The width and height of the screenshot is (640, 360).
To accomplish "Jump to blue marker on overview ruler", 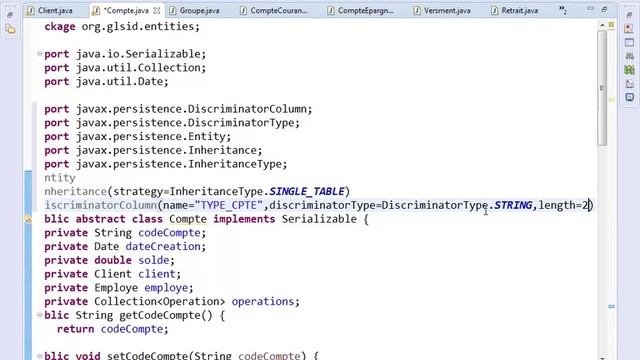I will (611, 306).
